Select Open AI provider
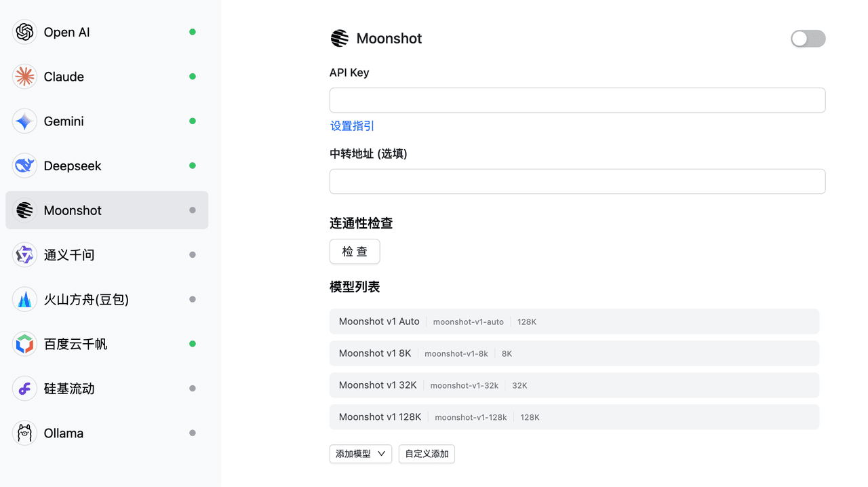The image size is (868, 487). coord(107,32)
